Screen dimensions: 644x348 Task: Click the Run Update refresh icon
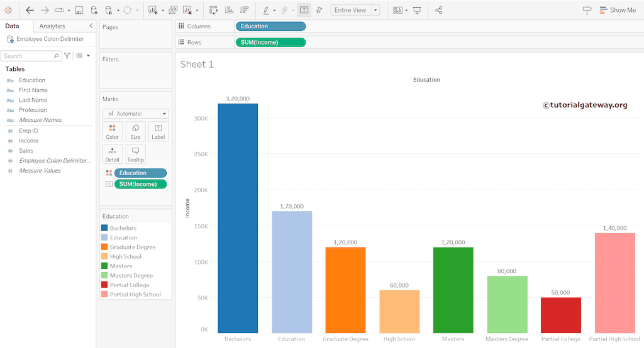coord(128,10)
